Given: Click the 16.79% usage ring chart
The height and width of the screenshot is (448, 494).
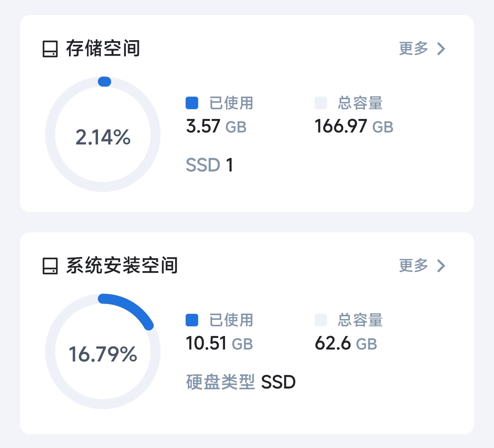Looking at the screenshot, I should click(x=103, y=351).
